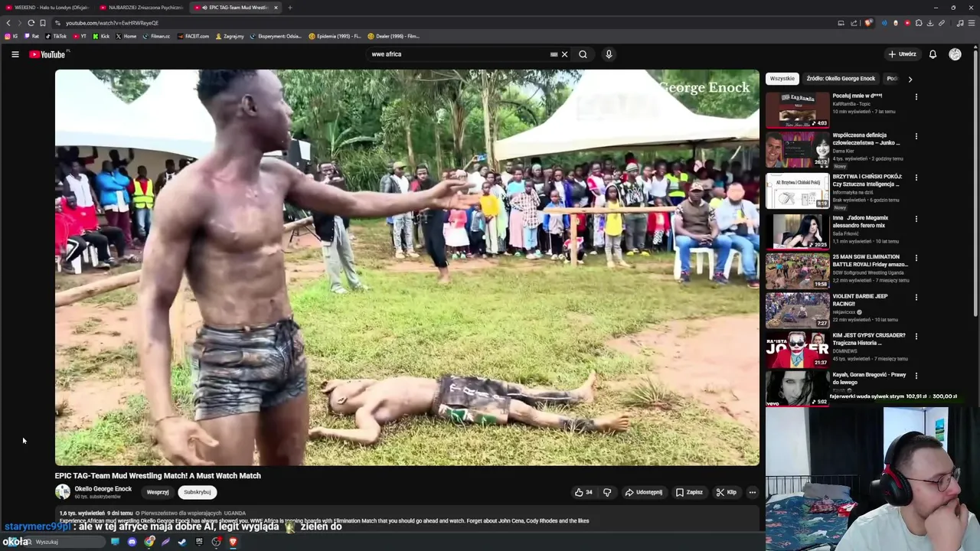Open the 'VIOLENT BARBIE JEEP RACING!!' video title
The height and width of the screenshot is (551, 980).
tap(860, 300)
